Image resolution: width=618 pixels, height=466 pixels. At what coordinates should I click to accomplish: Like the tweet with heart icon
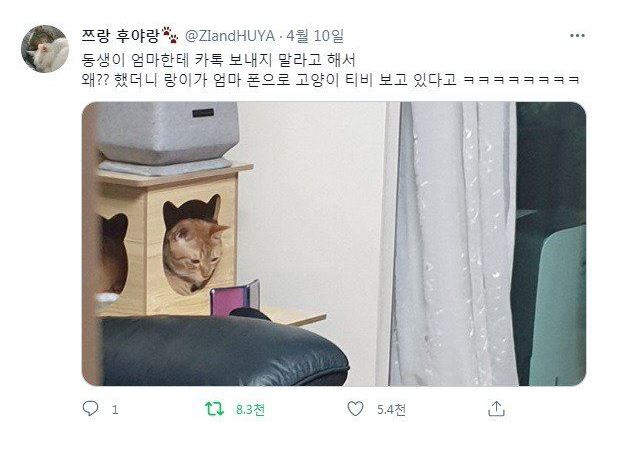pyautogui.click(x=355, y=409)
